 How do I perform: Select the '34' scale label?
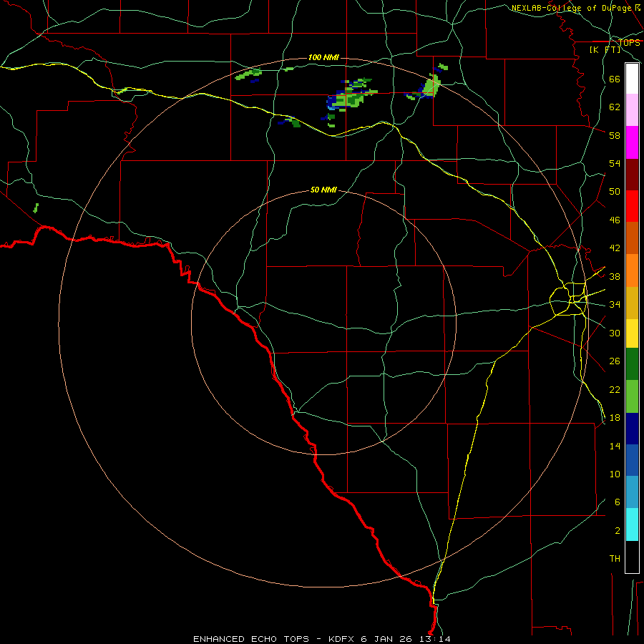(615, 305)
